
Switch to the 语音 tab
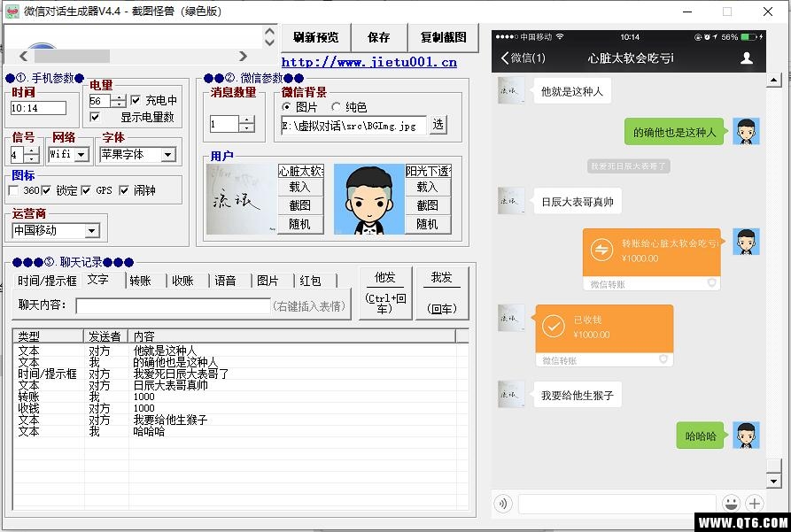(x=225, y=281)
